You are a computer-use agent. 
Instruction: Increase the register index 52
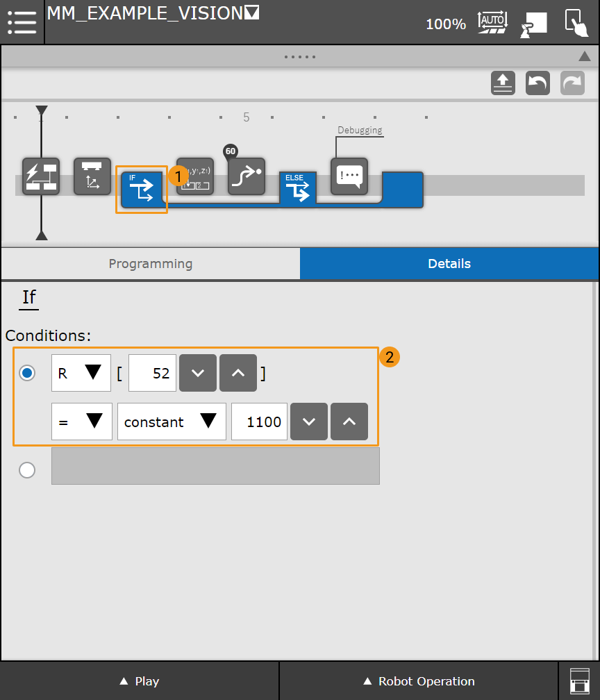point(238,373)
